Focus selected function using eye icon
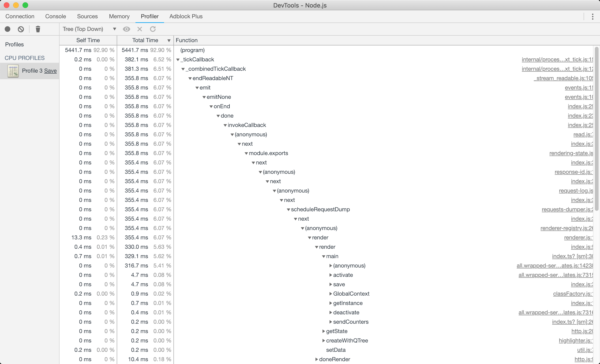 coord(126,29)
